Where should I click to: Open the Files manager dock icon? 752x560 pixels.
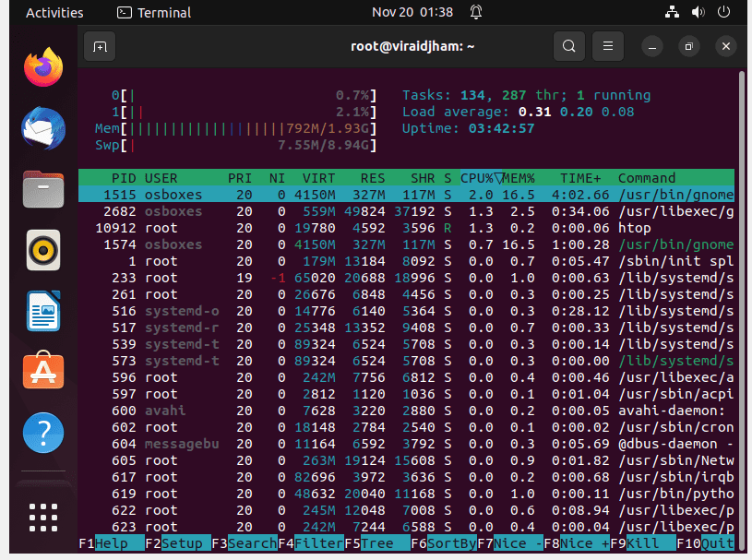click(x=43, y=189)
